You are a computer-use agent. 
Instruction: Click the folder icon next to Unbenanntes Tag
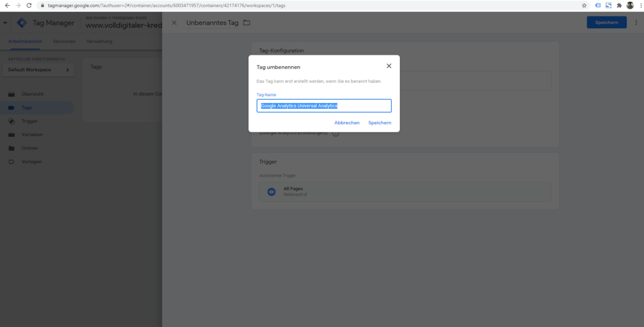(x=247, y=23)
